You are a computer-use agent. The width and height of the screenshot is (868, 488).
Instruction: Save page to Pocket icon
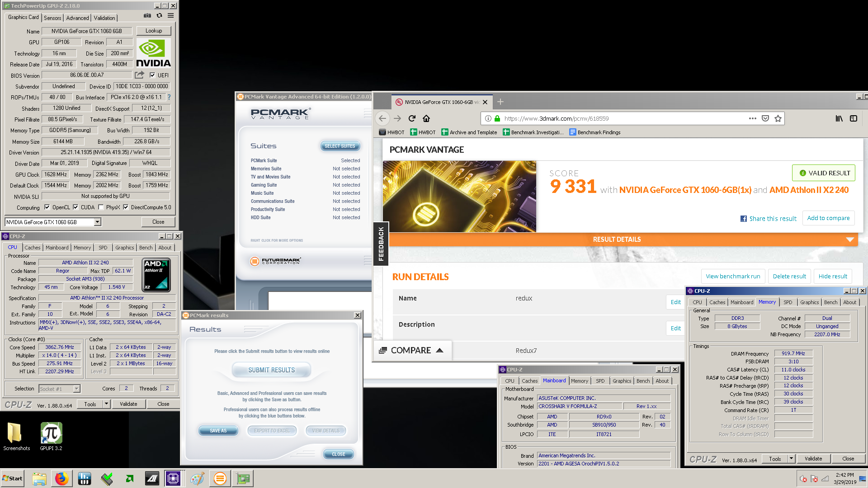point(765,118)
